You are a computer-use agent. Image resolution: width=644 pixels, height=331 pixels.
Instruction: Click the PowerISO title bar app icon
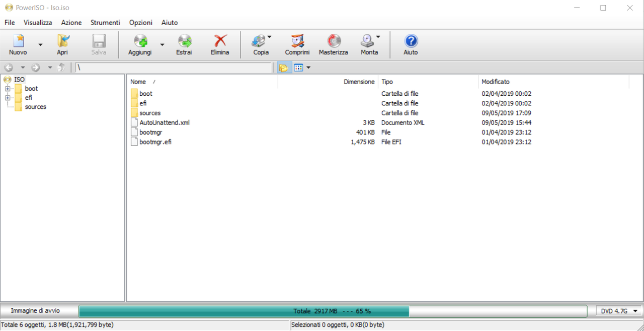point(9,8)
